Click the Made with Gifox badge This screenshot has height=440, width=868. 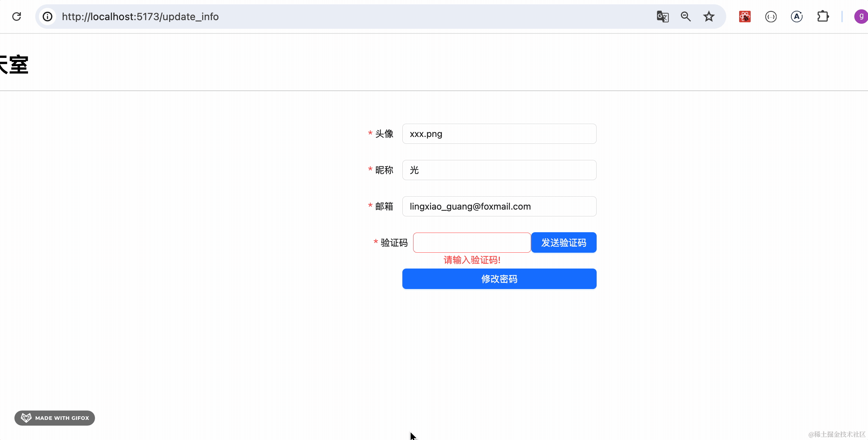point(55,418)
